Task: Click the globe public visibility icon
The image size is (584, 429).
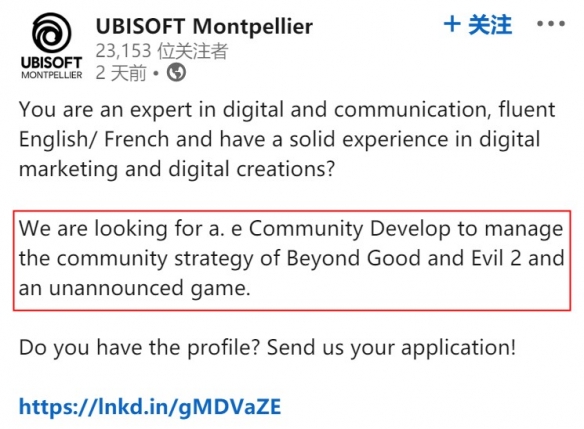Action: tap(176, 72)
